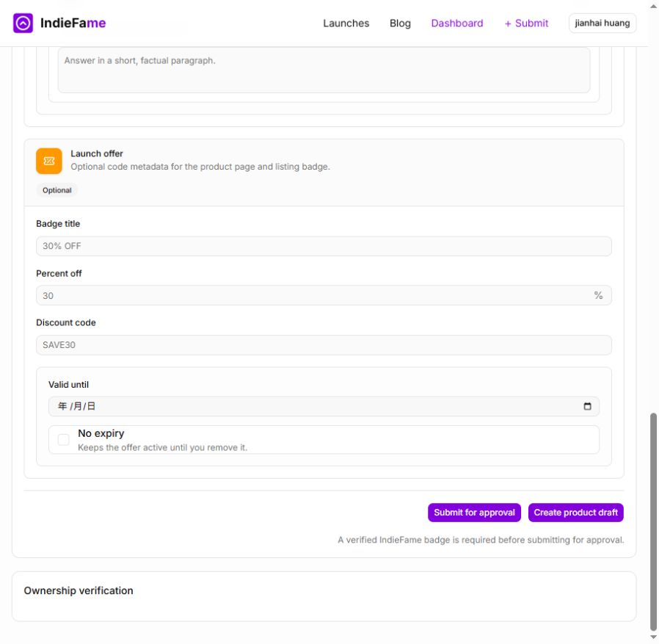The image size is (659, 644).
Task: Click the orange Launch offer ticket icon
Action: point(48,161)
